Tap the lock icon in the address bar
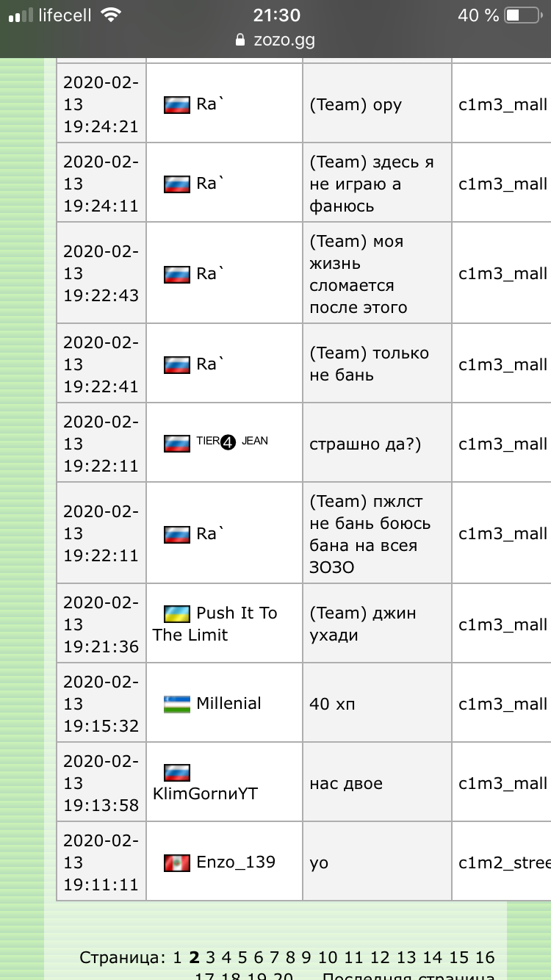 tap(240, 40)
